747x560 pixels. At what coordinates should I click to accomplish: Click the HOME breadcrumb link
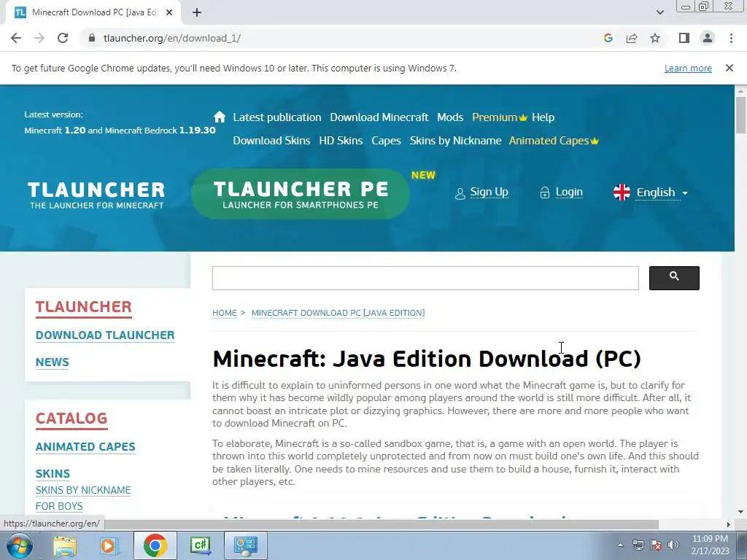[x=225, y=313]
